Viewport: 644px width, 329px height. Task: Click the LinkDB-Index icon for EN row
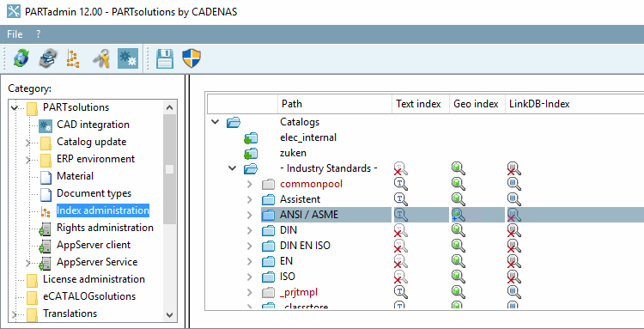513,262
